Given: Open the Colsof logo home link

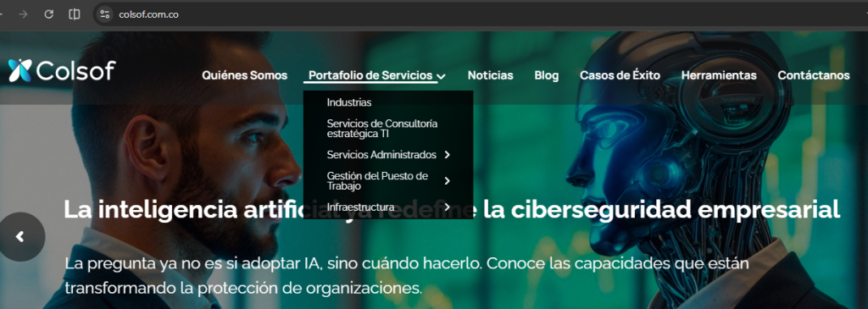Looking at the screenshot, I should point(62,71).
